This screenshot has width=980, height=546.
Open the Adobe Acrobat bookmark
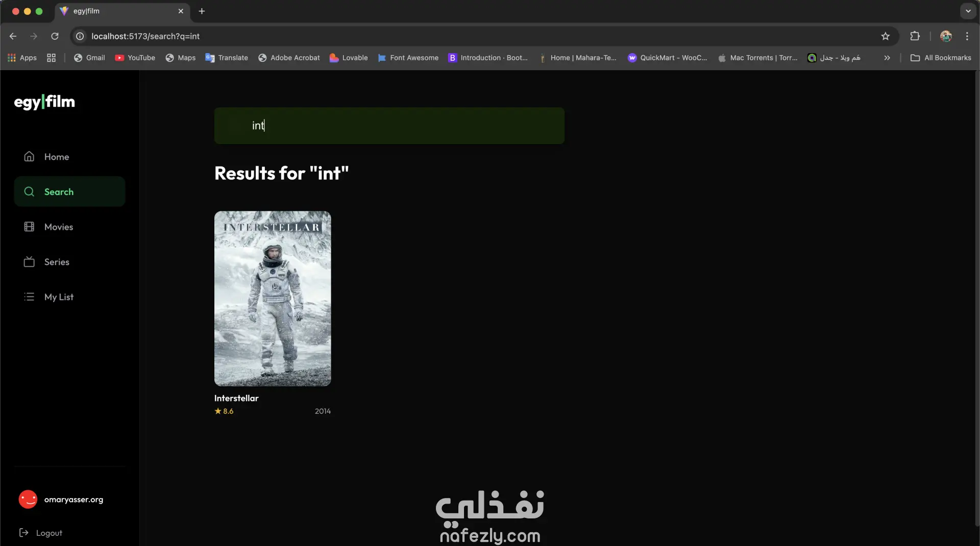pos(289,58)
